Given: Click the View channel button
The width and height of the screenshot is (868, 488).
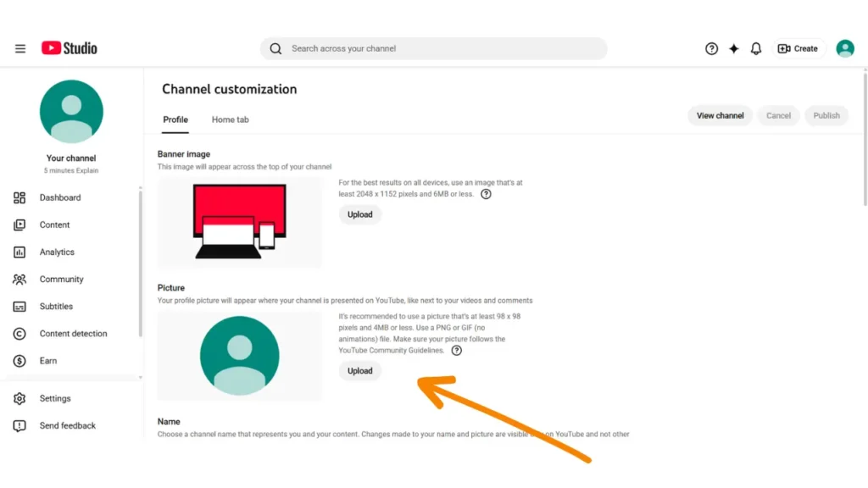Looking at the screenshot, I should point(720,115).
